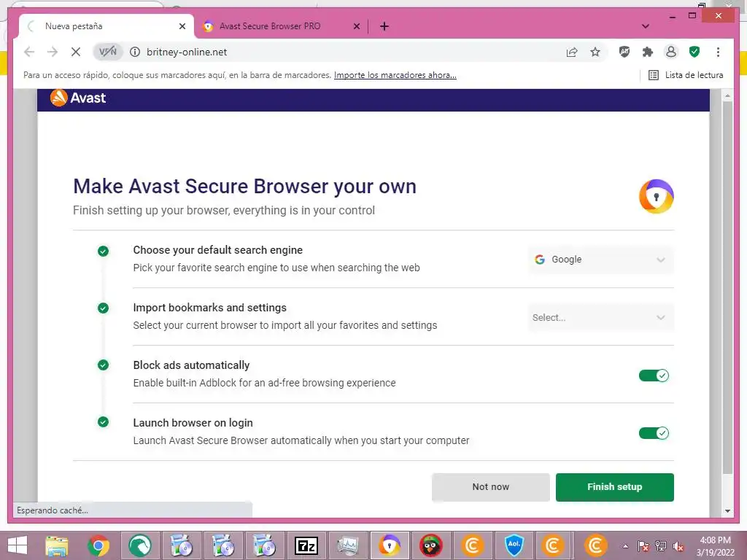Go back using the browser back arrow
Screen dimensions: 747x560
[x=29, y=52]
